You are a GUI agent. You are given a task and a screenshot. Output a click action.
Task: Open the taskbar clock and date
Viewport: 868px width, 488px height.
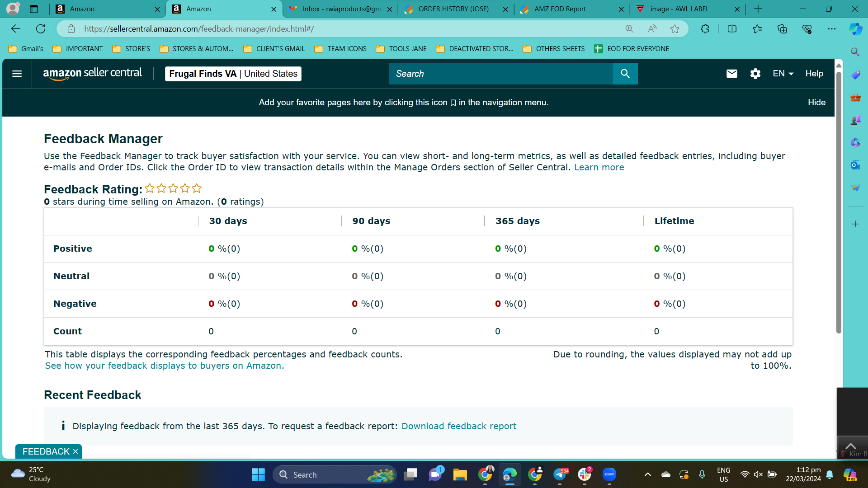pos(803,474)
